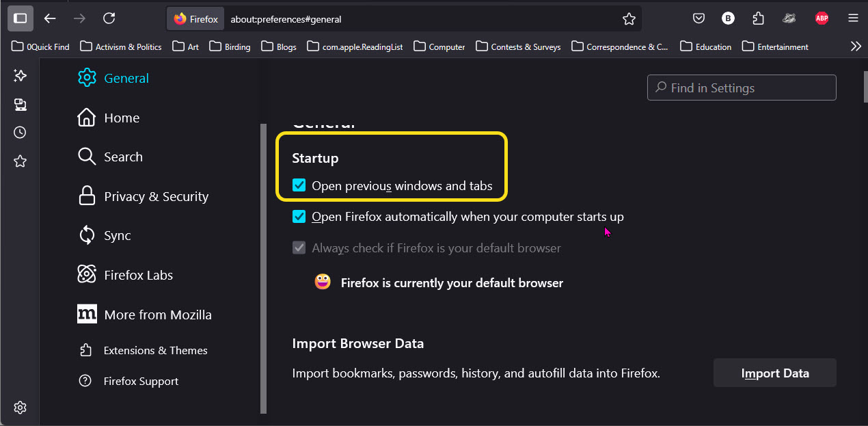The width and height of the screenshot is (868, 426).
Task: Open the Contests & Surveys bookmarks folder
Action: click(519, 46)
